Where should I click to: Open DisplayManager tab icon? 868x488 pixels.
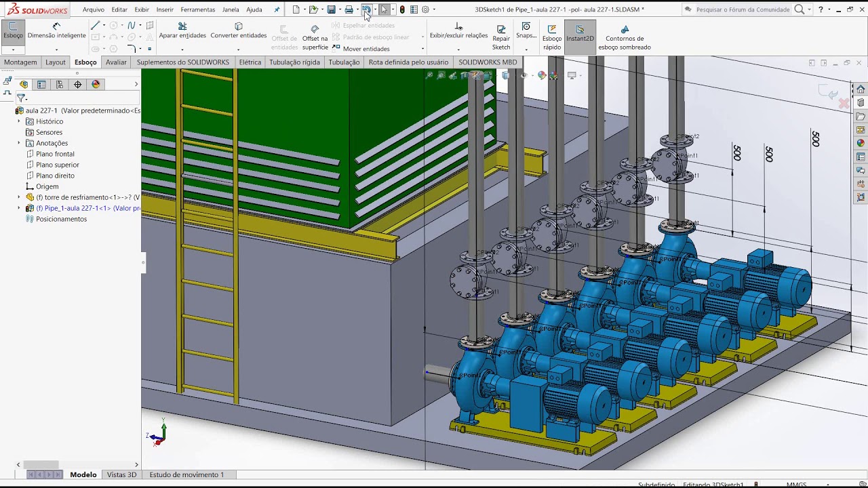96,84
